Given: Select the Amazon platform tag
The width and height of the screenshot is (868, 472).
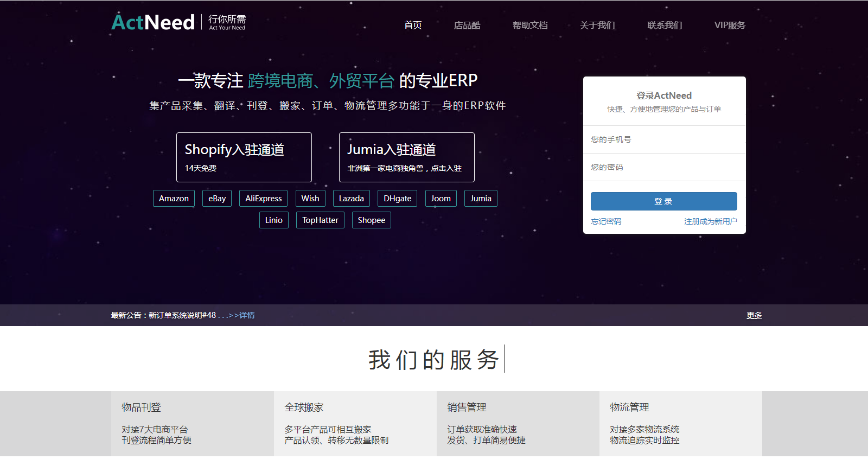Looking at the screenshot, I should click(174, 199).
